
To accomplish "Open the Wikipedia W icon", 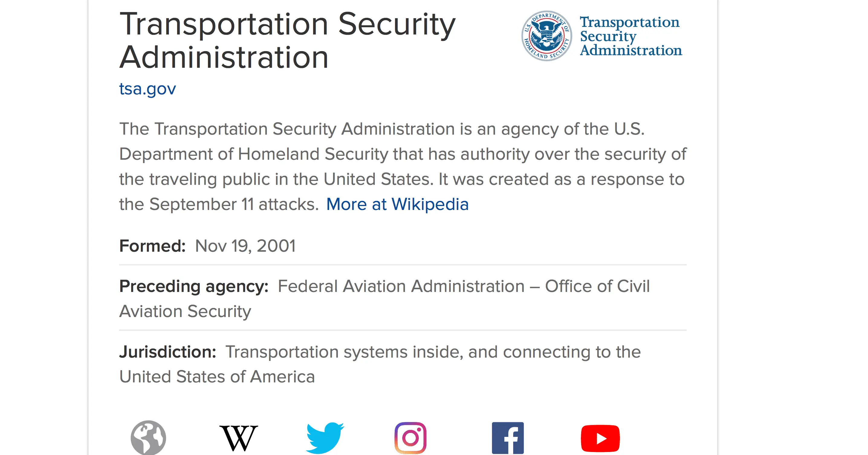I will (x=238, y=438).
